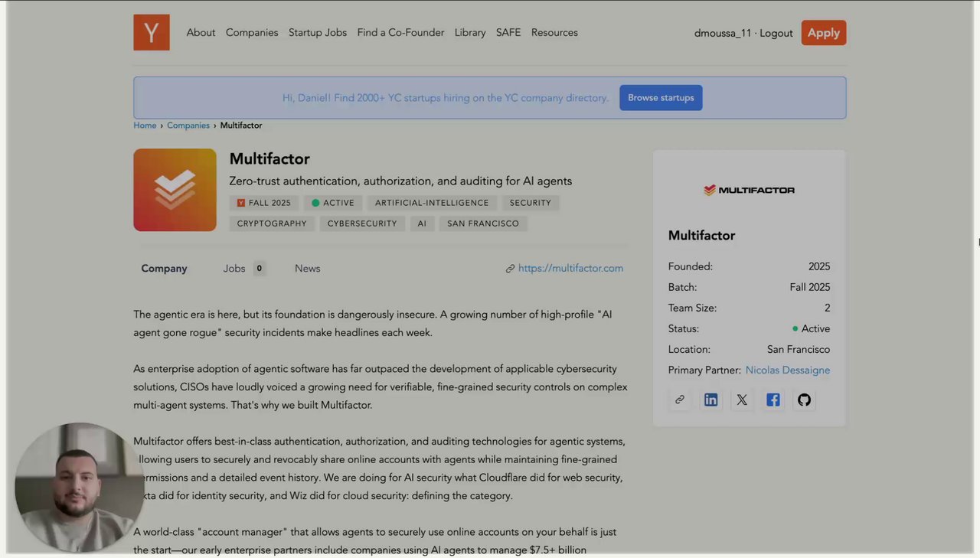Select the Company tab

[164, 269]
